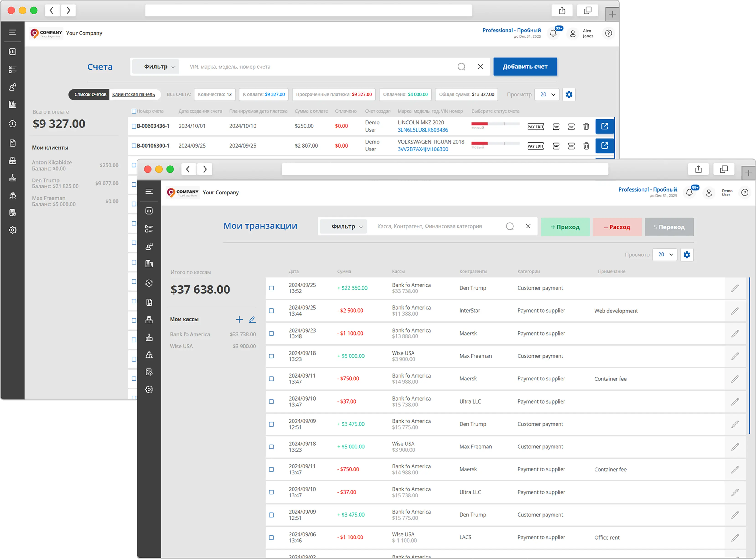The height and width of the screenshot is (559, 756).
Task: Expand Фильтр dropdown in transactions window
Action: pos(343,226)
